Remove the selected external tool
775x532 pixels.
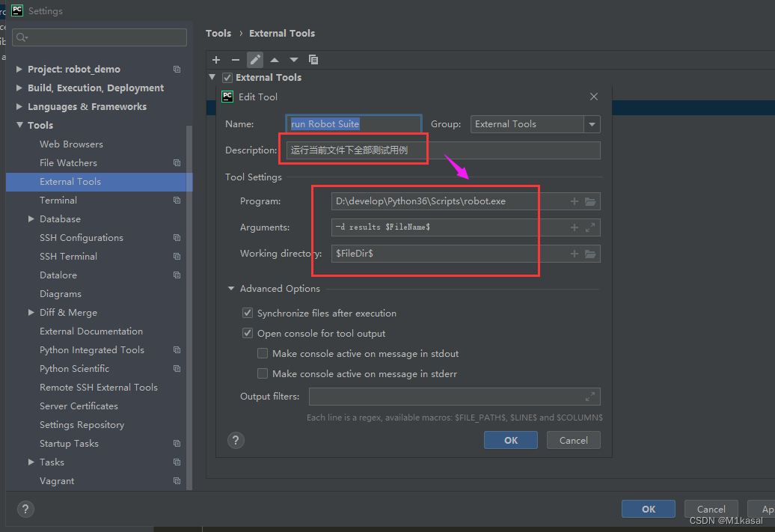(235, 60)
